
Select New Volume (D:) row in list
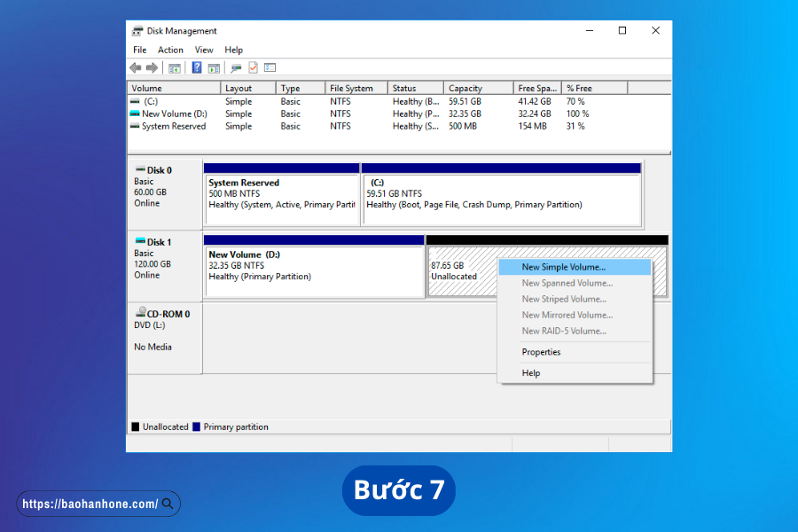[174, 113]
